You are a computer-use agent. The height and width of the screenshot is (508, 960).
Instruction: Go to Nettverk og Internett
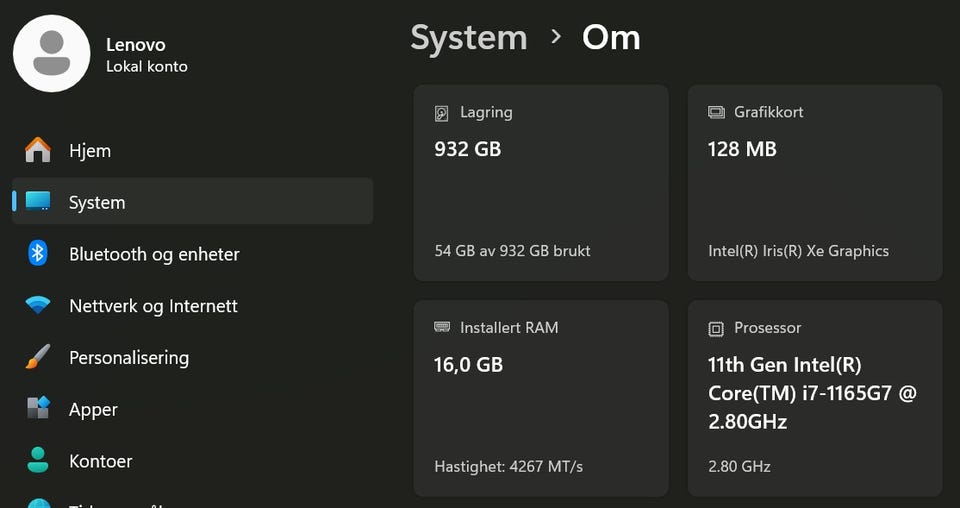[153, 306]
